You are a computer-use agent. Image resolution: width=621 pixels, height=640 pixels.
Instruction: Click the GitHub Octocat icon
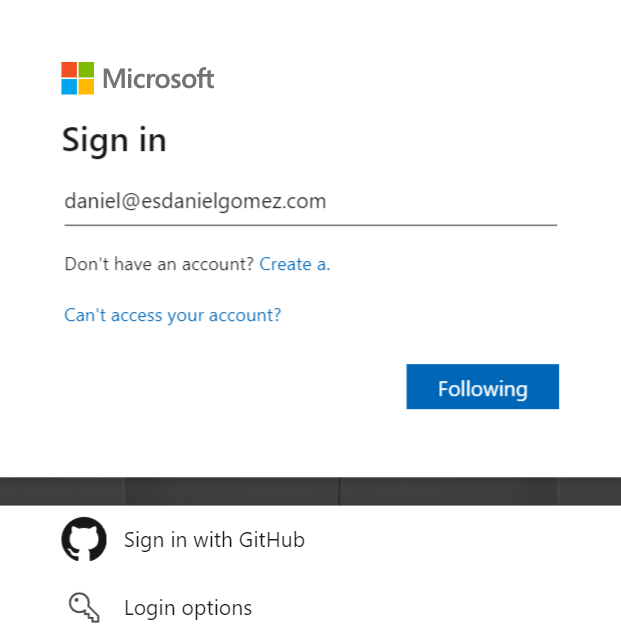(83, 540)
